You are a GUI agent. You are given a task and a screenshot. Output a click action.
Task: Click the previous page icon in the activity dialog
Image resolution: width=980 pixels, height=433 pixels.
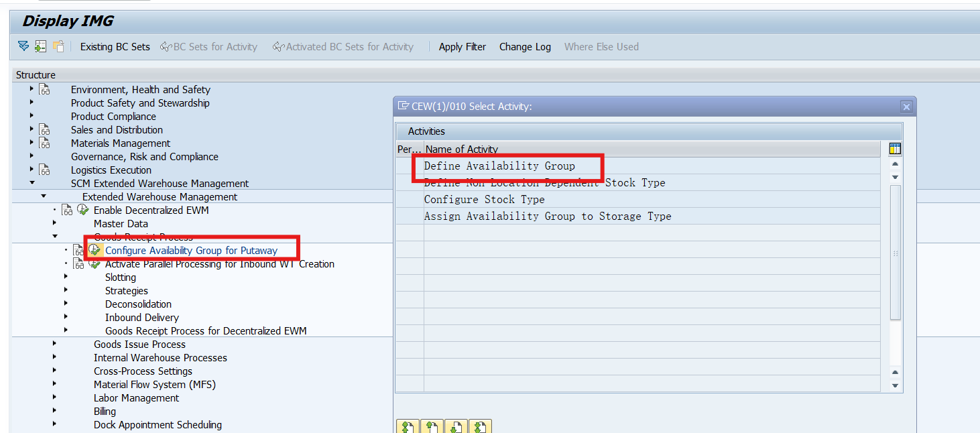point(432,426)
